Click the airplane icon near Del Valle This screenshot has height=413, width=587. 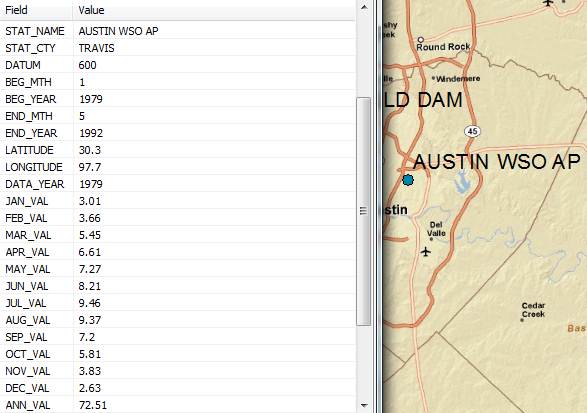(425, 251)
